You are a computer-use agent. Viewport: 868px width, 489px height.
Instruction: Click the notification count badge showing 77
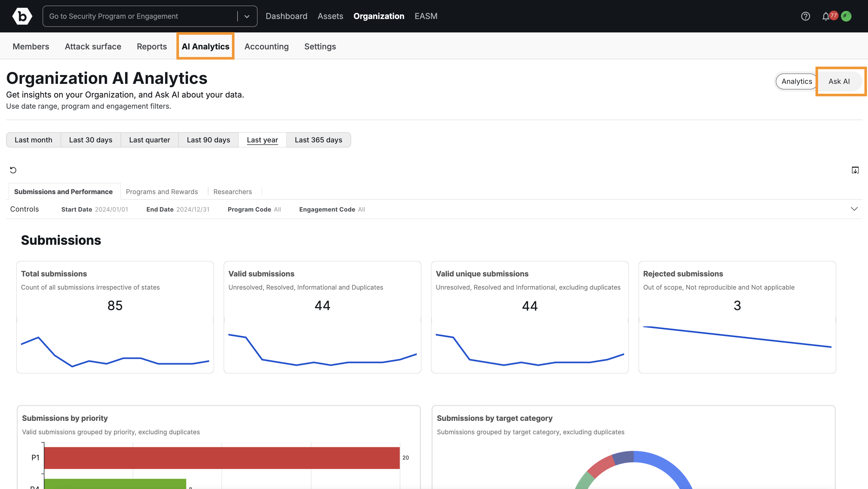click(x=833, y=15)
